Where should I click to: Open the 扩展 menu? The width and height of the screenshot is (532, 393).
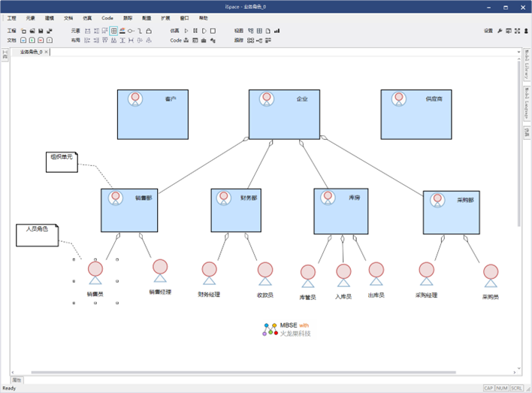[x=165, y=18]
